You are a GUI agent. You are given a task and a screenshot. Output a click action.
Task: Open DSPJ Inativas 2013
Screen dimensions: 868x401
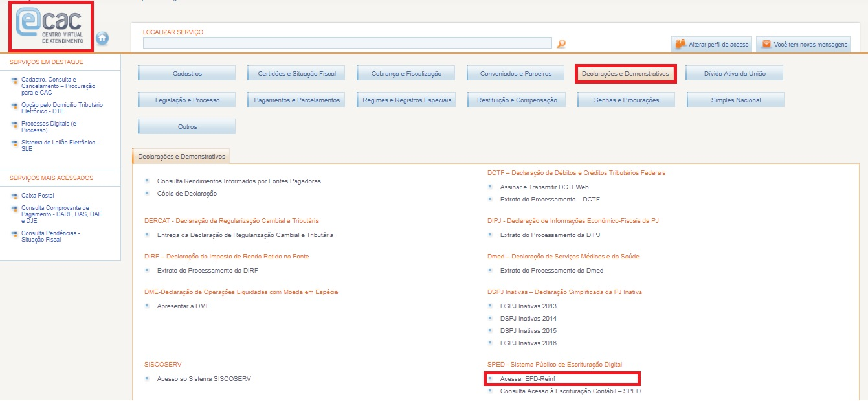528,306
